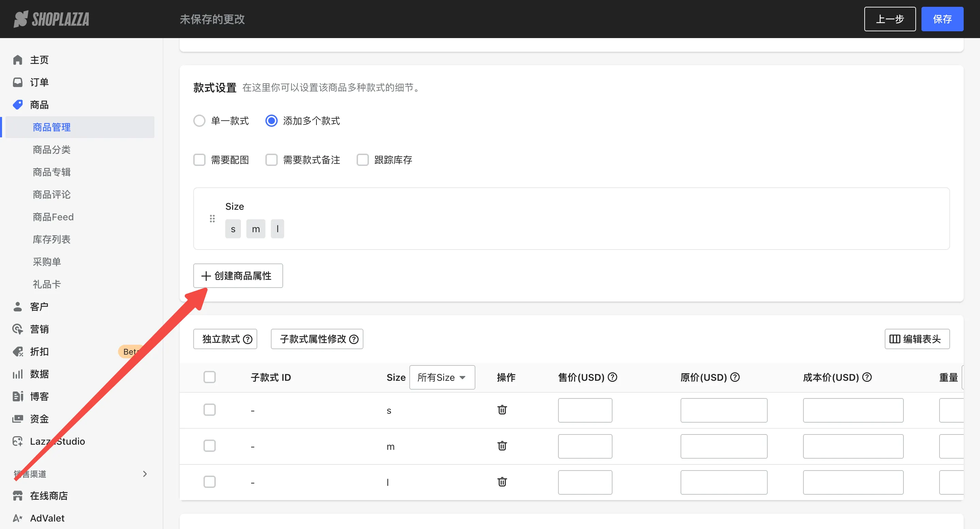This screenshot has height=529, width=980.
Task: Grab the Size attribute drag handle
Action: click(x=212, y=219)
